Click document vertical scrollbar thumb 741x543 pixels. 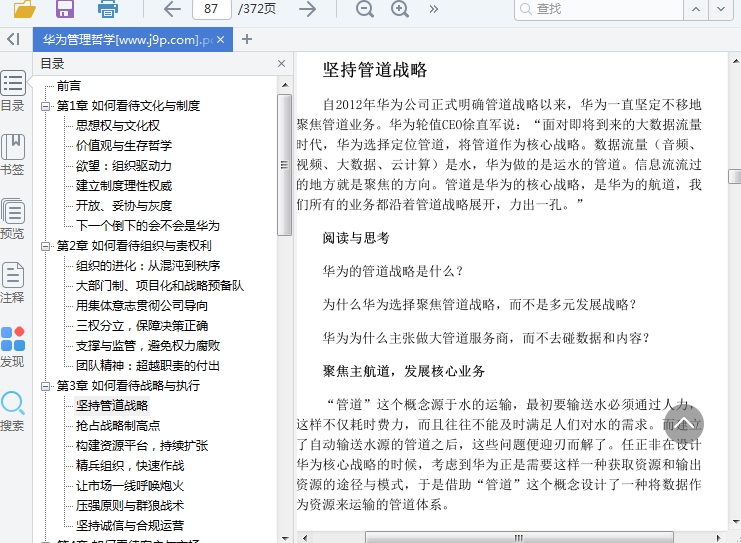(x=735, y=176)
